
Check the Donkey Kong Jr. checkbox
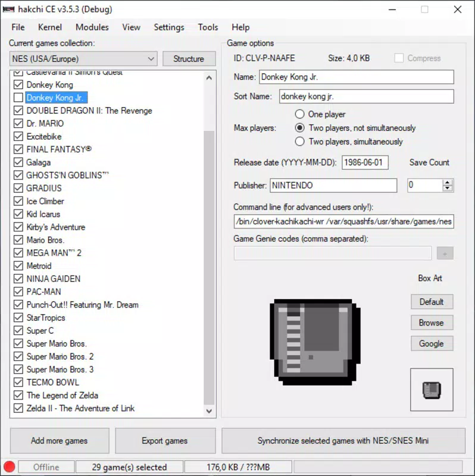[18, 98]
